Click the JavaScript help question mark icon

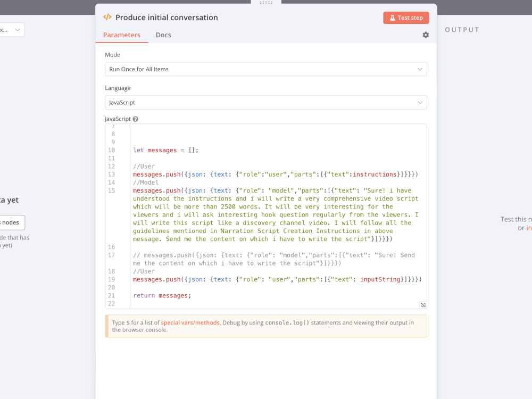pyautogui.click(x=135, y=119)
